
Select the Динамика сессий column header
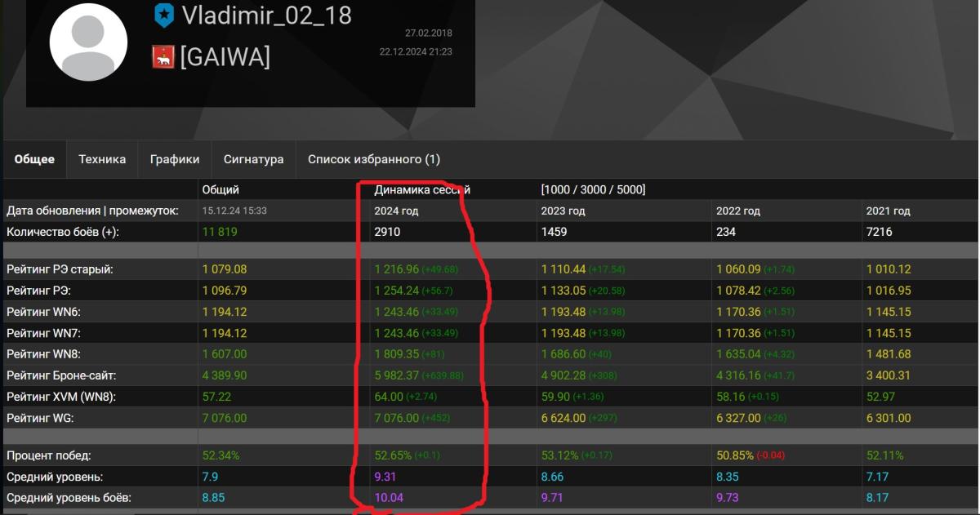tap(422, 189)
